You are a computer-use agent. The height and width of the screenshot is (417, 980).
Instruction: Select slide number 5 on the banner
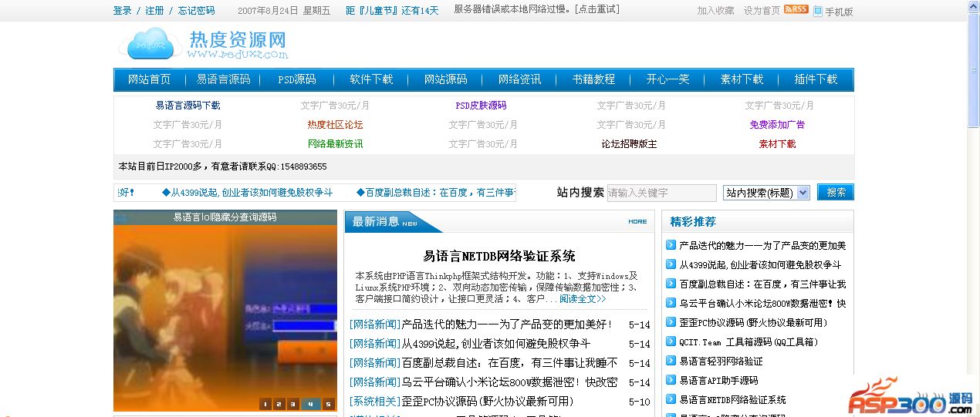click(x=328, y=403)
